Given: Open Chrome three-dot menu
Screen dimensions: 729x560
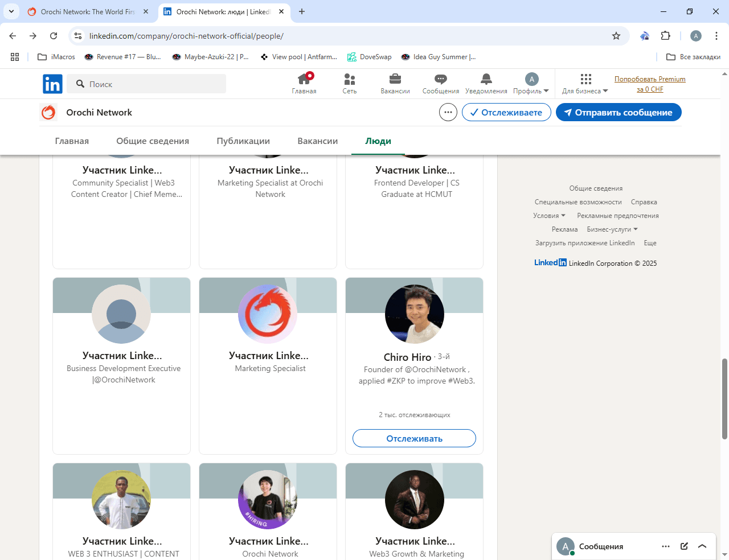Looking at the screenshot, I should tap(716, 36).
